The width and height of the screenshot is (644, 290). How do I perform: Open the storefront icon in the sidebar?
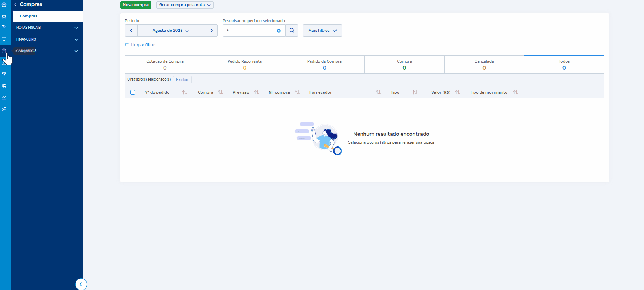[x=4, y=39]
